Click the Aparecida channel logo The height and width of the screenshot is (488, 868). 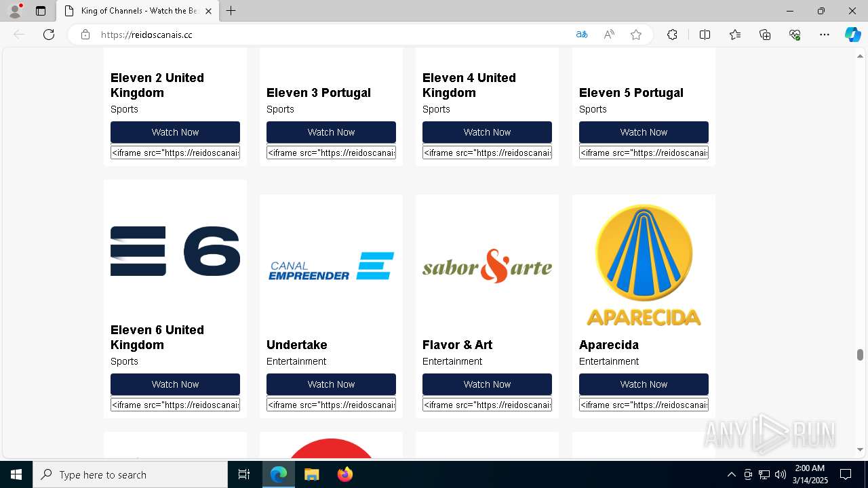(644, 266)
